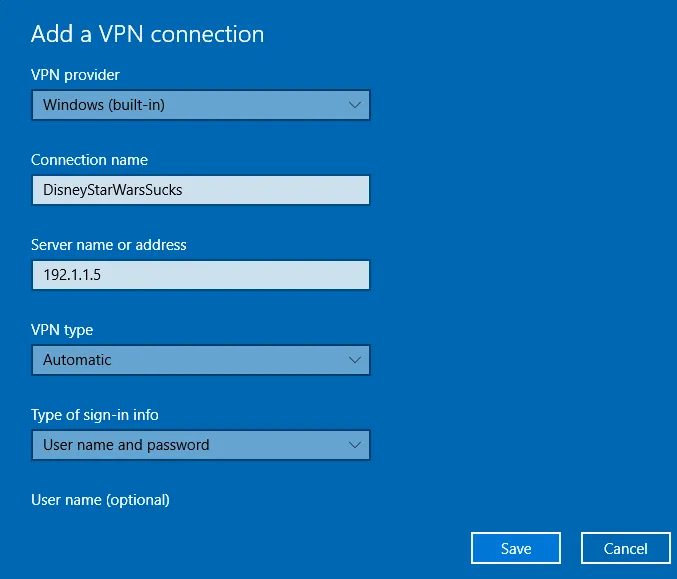Click the Add a VPN connection heading
Screen dimensions: 677x579
click(x=147, y=34)
